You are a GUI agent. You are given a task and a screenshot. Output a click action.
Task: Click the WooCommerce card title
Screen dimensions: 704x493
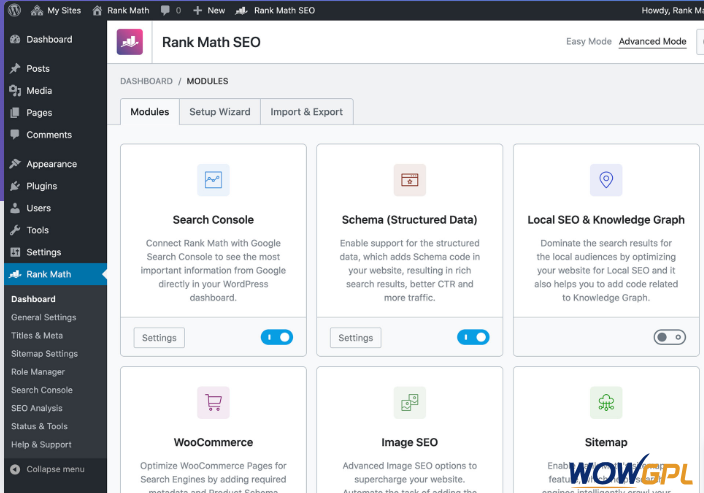coord(213,442)
